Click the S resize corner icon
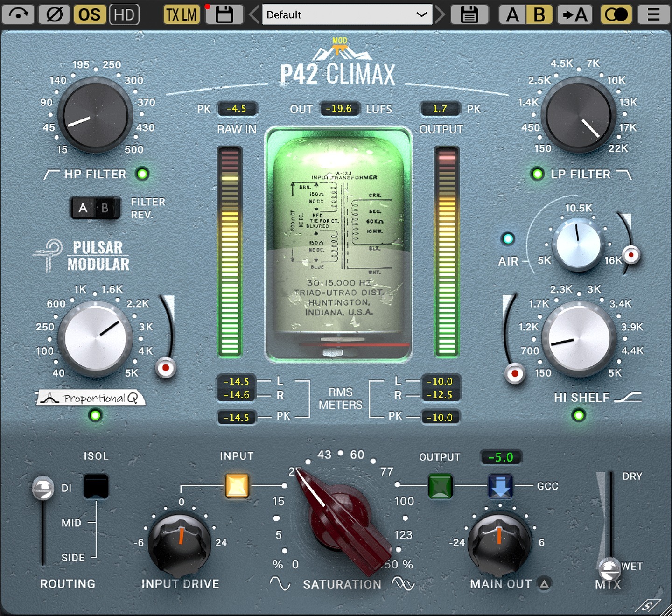The image size is (672, 616). point(648,606)
